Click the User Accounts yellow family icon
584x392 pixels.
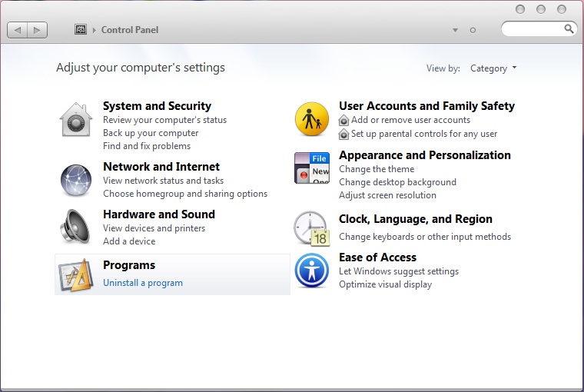312,119
